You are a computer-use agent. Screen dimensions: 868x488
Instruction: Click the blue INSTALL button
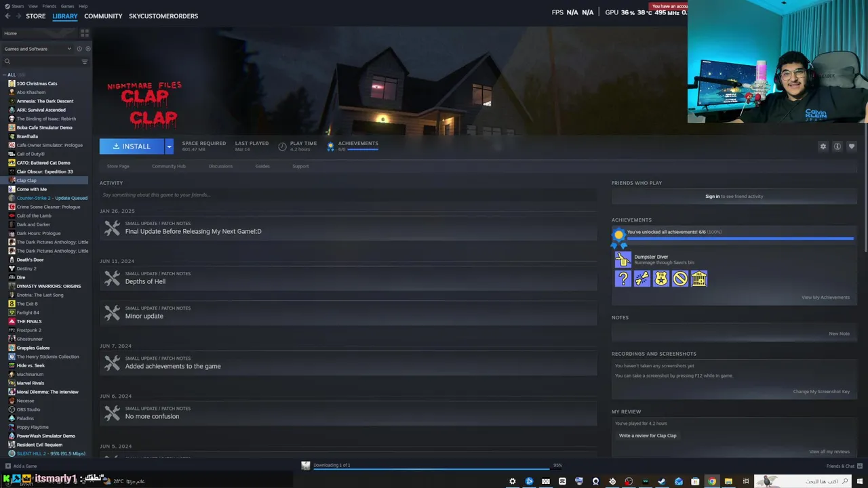tap(132, 146)
